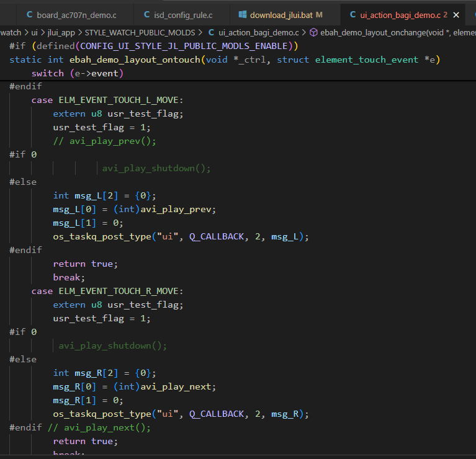Viewport: 476px width, 459px height.
Task: Close the ui_action_bagi_demo.c tab
Action: [x=456, y=15]
